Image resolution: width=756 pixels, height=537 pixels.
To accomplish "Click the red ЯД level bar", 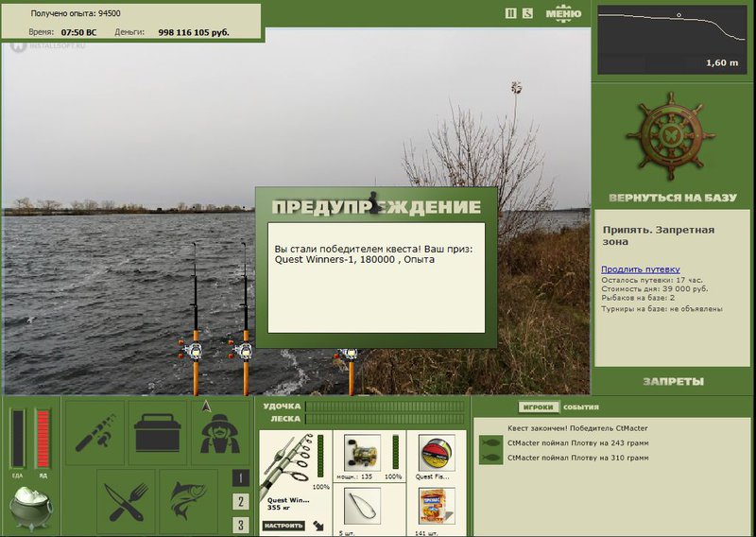I will (x=43, y=438).
